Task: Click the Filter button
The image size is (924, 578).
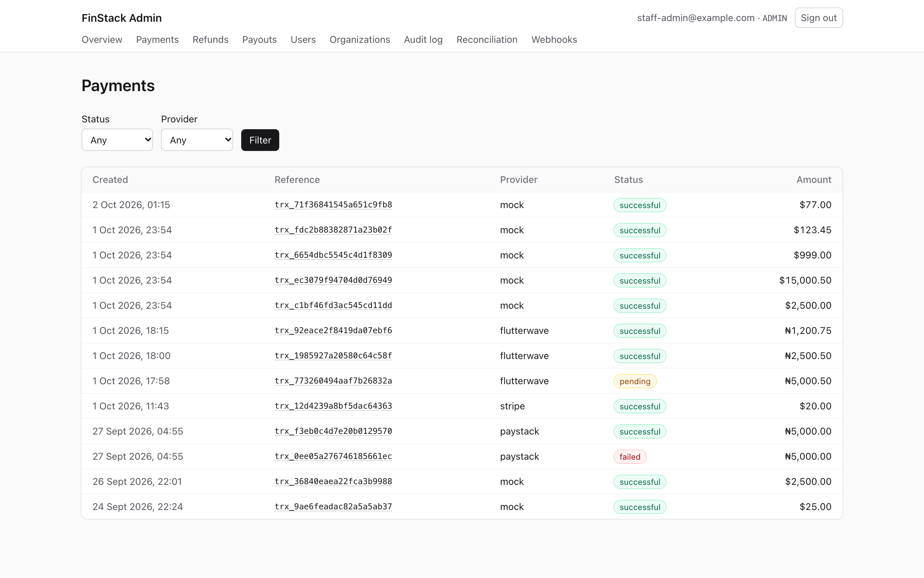Action: point(260,140)
